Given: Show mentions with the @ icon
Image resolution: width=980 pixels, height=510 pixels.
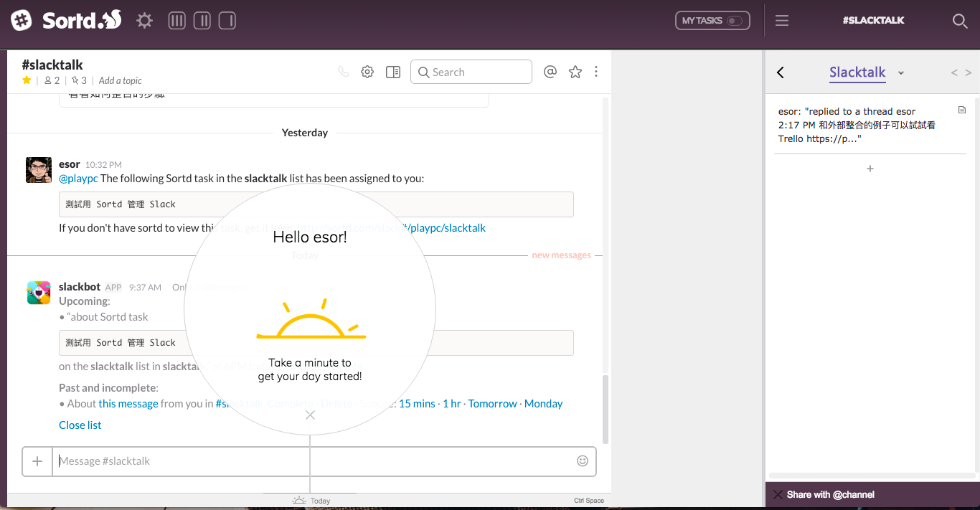Looking at the screenshot, I should [x=550, y=72].
